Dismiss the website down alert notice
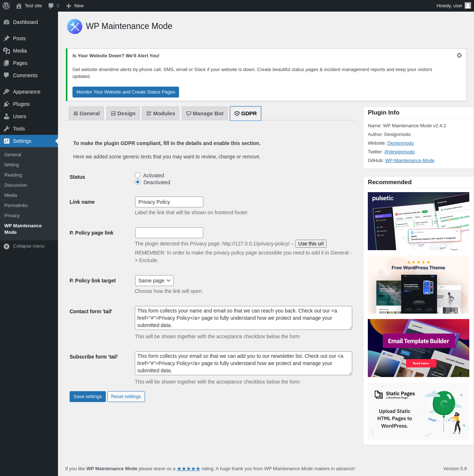 [459, 55]
